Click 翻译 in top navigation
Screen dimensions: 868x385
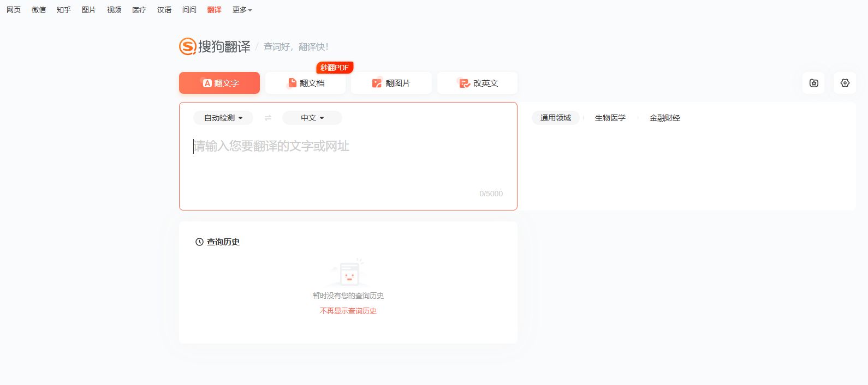tap(215, 10)
